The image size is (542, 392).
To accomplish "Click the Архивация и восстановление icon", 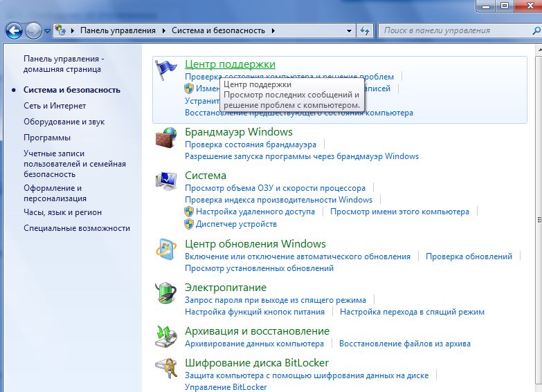I will click(x=166, y=337).
